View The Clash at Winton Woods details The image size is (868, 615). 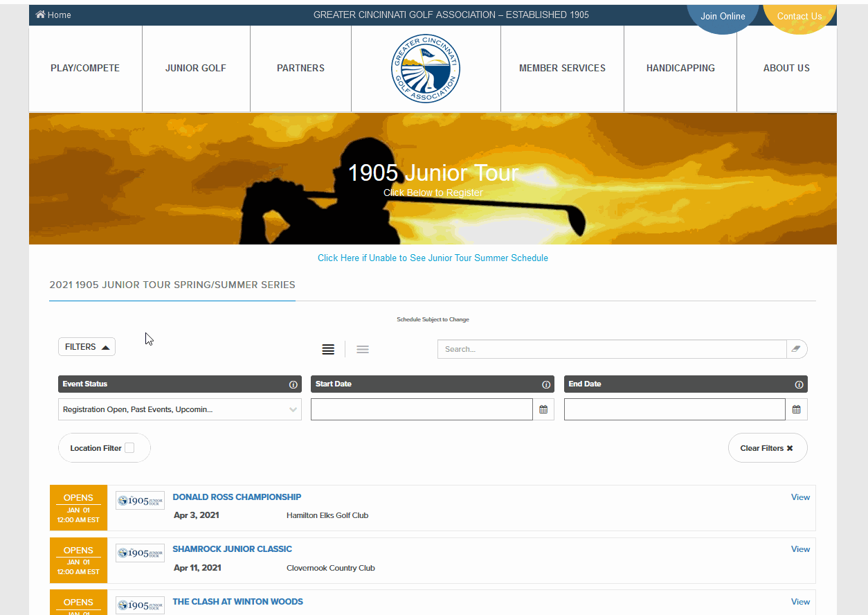pyautogui.click(x=800, y=601)
